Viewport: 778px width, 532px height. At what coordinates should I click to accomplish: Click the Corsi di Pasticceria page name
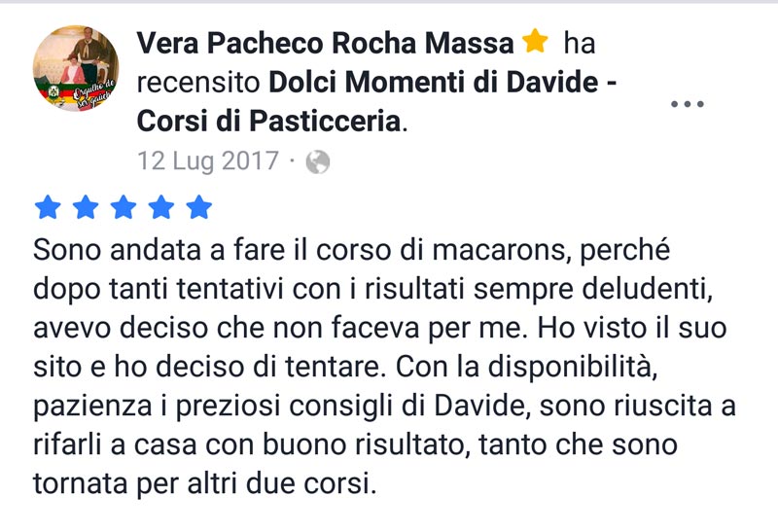coord(269,121)
